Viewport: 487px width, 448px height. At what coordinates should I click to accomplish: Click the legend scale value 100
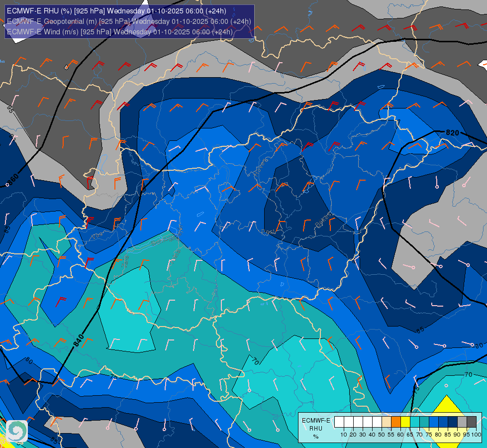(476, 435)
